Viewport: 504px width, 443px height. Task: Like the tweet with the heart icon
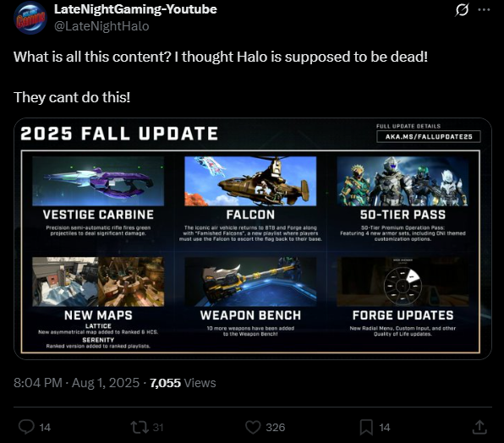[x=253, y=427]
